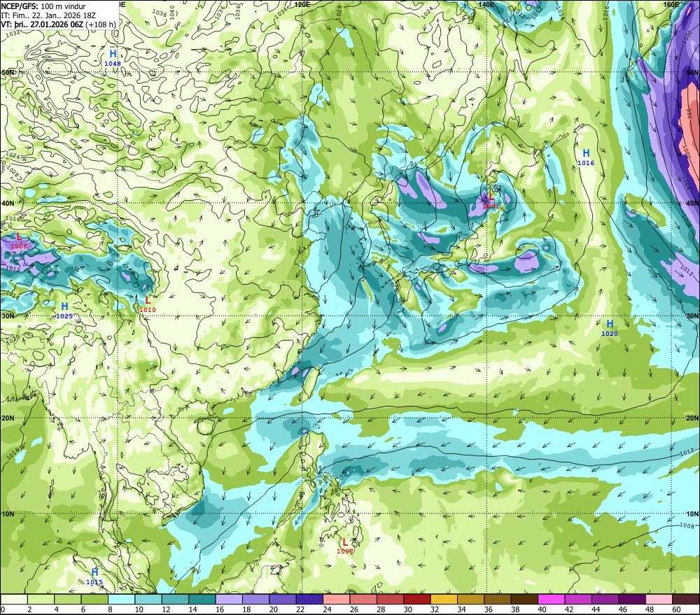Click the 1012 isobar label at right edge
The width and height of the screenshot is (700, 615).
(x=687, y=452)
